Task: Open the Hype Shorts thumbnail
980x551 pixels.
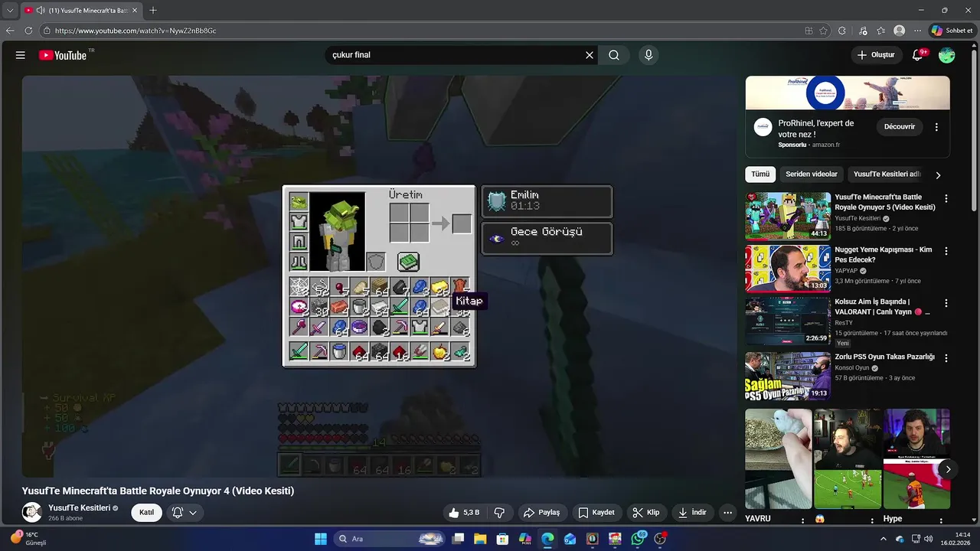Action: tap(916, 458)
